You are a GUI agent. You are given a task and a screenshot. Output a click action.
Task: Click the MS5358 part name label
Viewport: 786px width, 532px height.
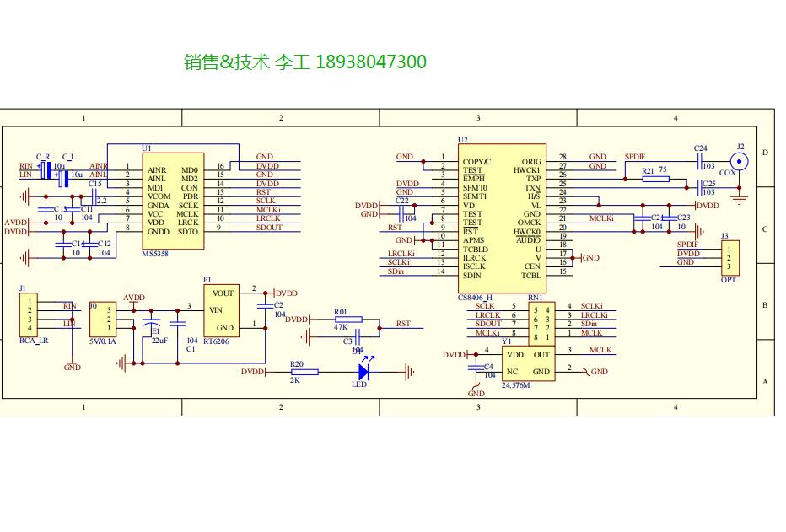[155, 254]
